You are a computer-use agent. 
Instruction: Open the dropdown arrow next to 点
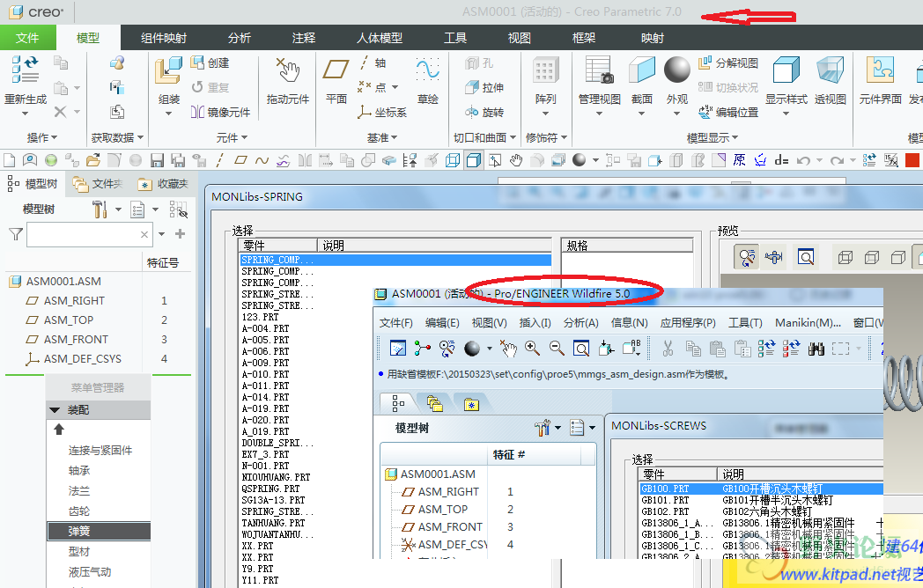click(395, 87)
